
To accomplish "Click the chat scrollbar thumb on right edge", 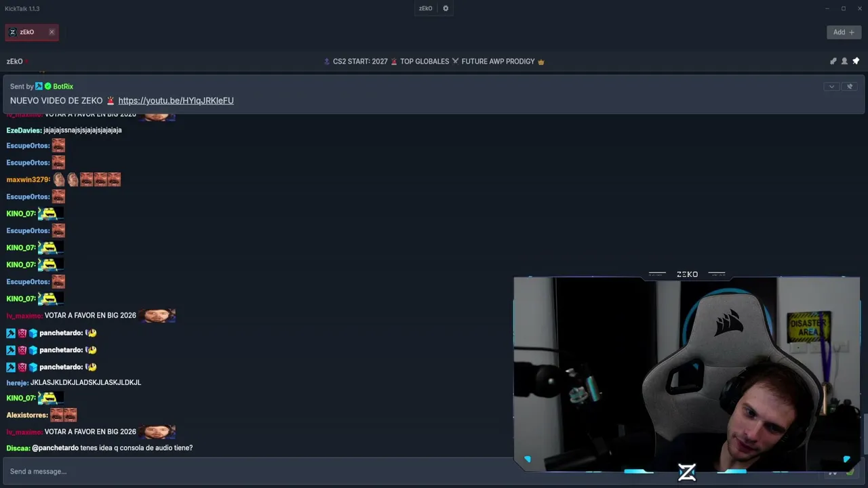I will click(865, 434).
